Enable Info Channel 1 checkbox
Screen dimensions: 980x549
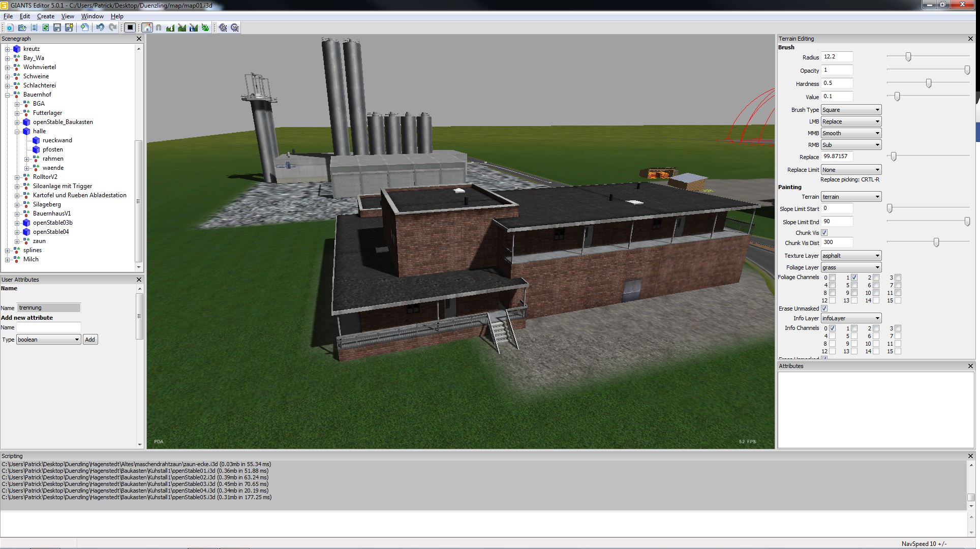(854, 328)
